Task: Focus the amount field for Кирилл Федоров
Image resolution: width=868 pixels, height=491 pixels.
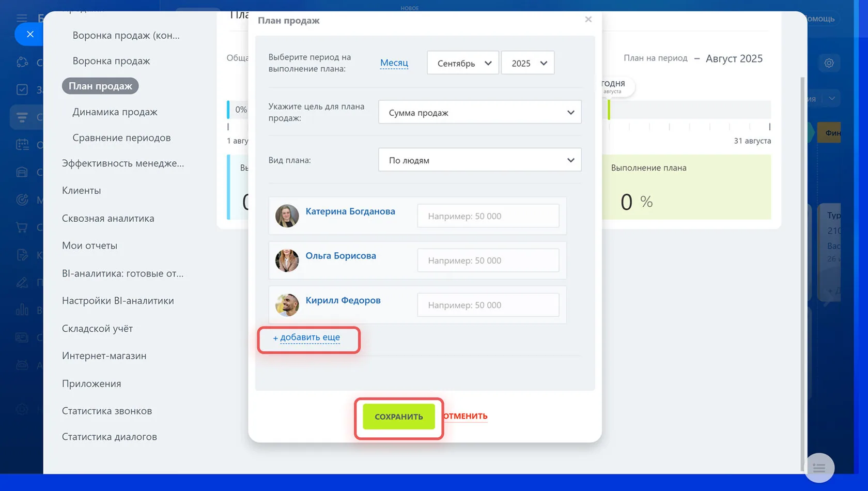Action: pos(488,305)
